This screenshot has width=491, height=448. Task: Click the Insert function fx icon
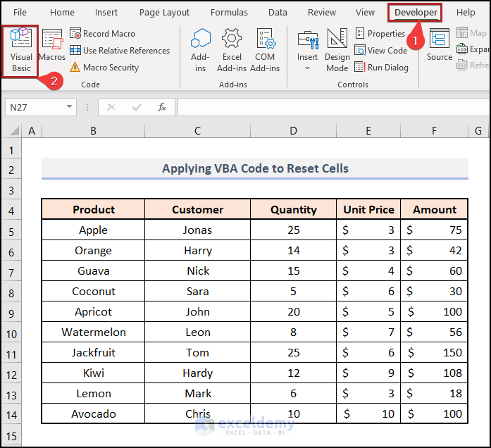(x=161, y=107)
